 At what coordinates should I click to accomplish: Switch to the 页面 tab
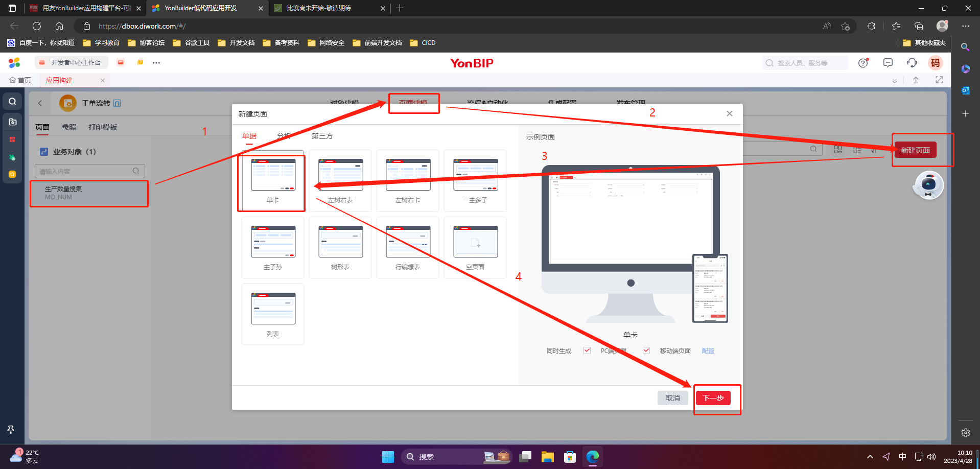(x=42, y=127)
